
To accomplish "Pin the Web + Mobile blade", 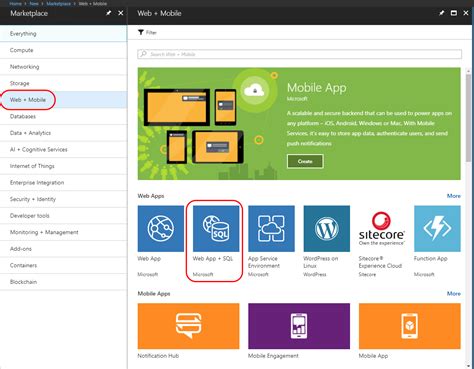I will point(441,13).
